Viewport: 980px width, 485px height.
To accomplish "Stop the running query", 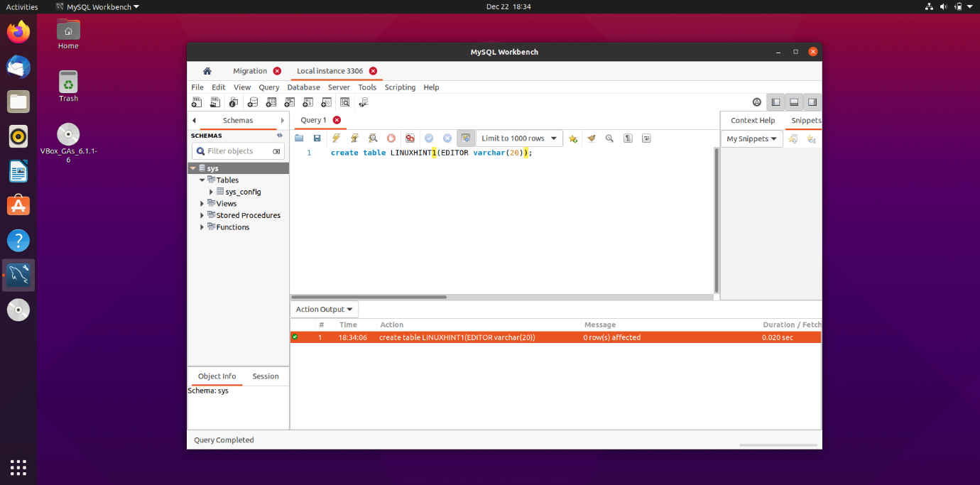I will click(391, 138).
